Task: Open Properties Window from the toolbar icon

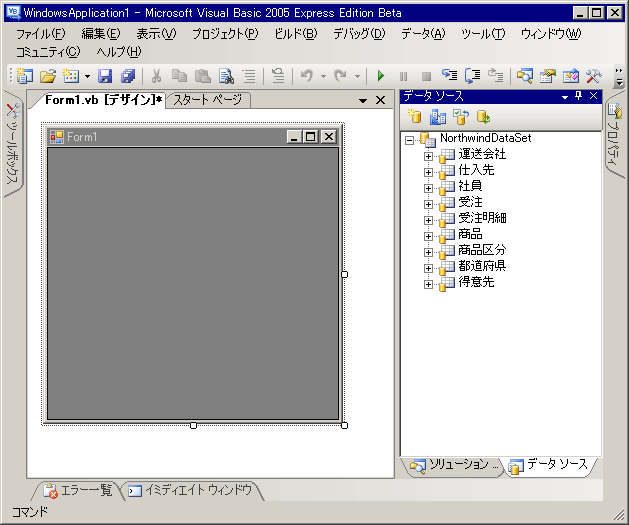Action: [548, 75]
